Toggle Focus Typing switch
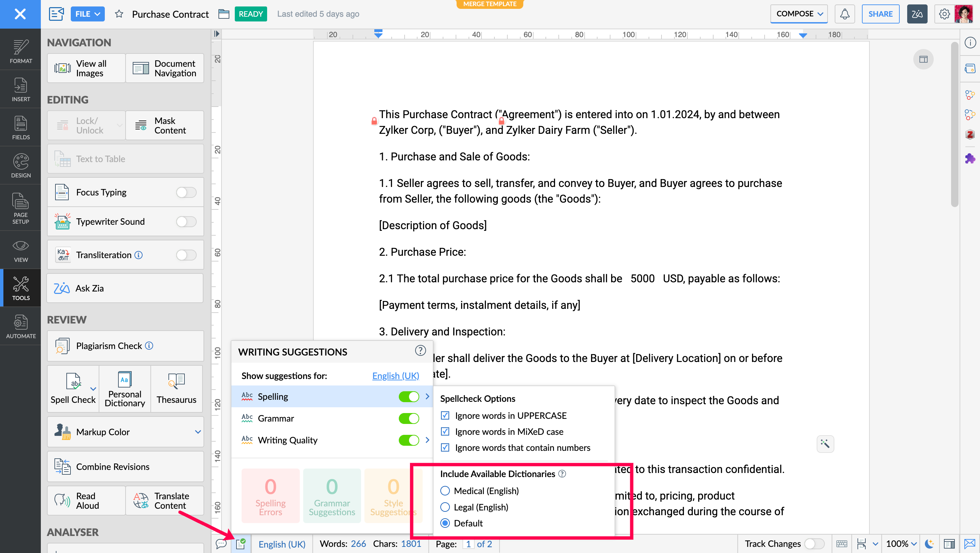Image resolution: width=980 pixels, height=553 pixels. [186, 192]
